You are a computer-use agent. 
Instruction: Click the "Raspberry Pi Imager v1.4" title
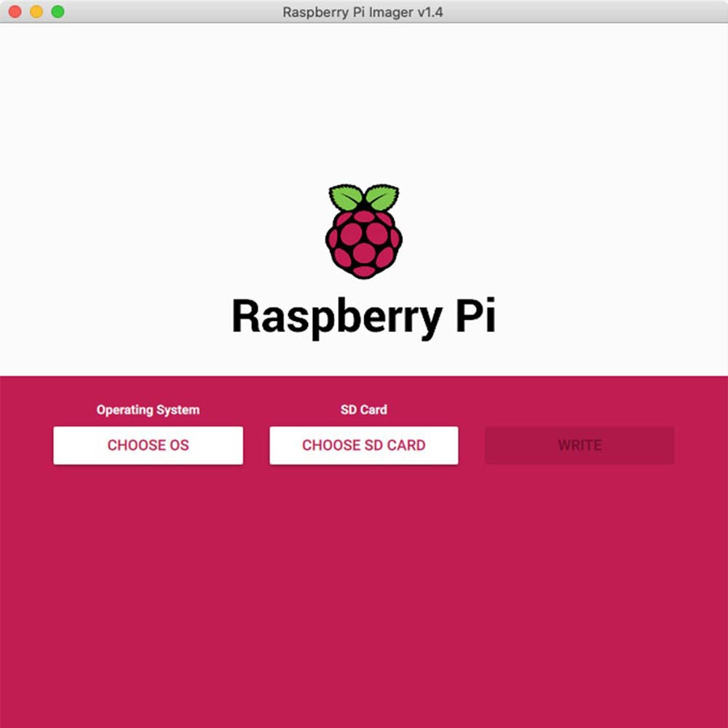(363, 12)
